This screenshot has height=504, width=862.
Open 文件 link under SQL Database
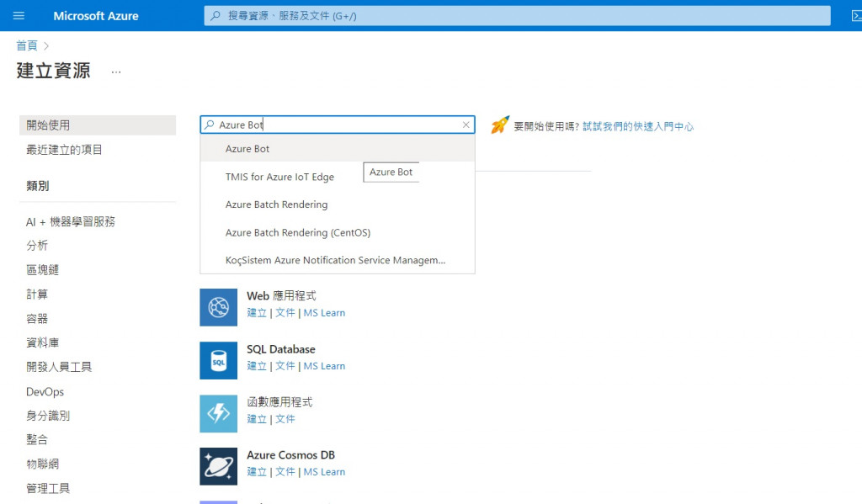285,366
